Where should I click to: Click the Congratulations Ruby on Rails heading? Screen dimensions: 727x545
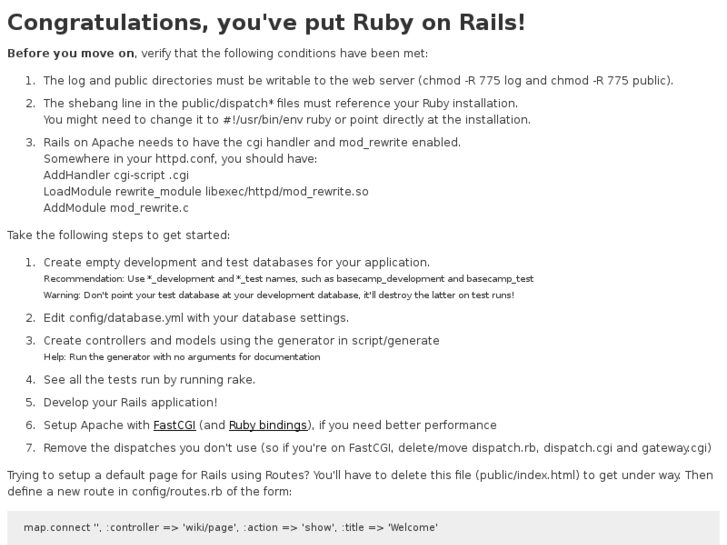point(266,23)
